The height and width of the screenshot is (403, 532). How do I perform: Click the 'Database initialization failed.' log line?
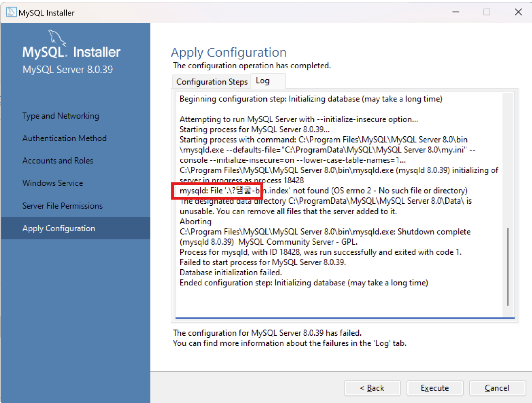pyautogui.click(x=231, y=273)
